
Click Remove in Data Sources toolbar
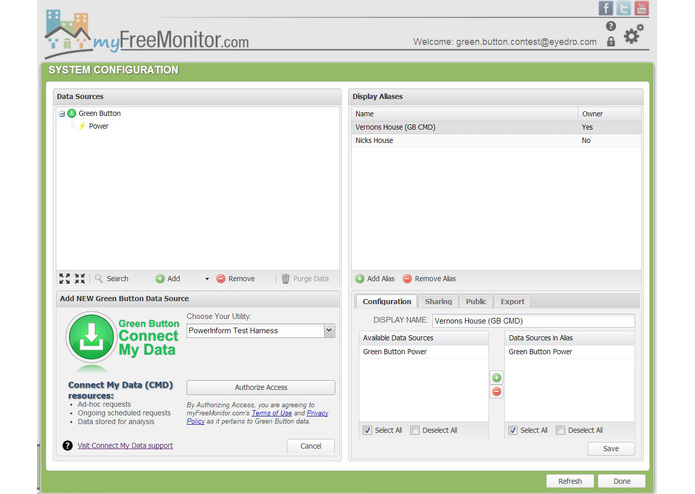(235, 279)
